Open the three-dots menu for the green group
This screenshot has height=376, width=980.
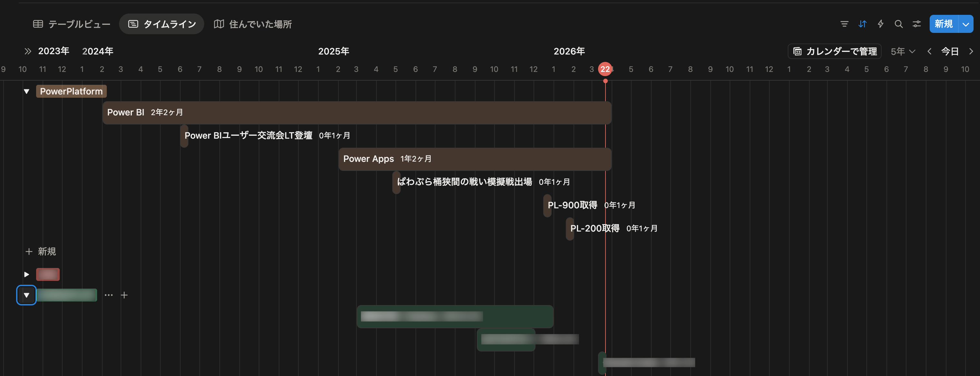[x=109, y=295]
